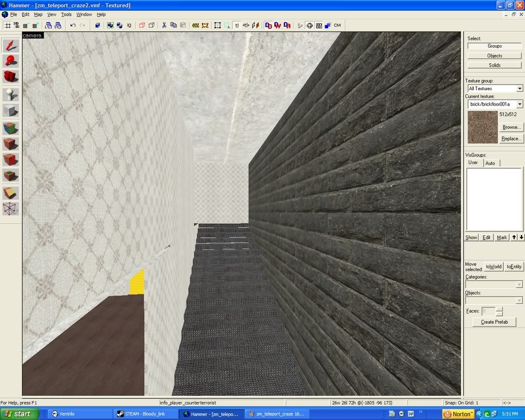Select the Selection (red arrow) tool
525x420 pixels.
pos(11,46)
